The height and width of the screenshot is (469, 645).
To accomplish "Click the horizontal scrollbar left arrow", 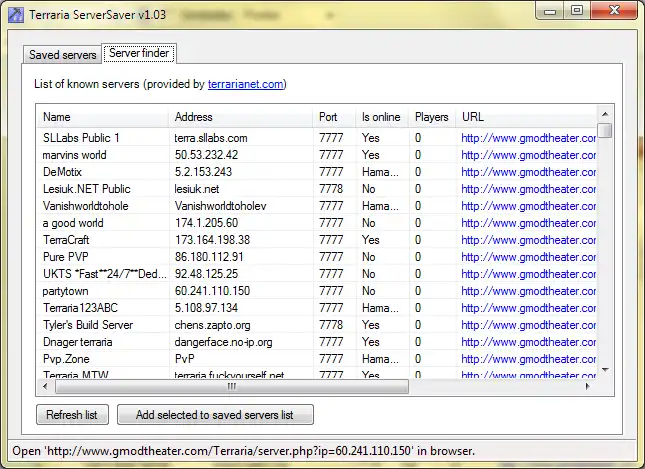I will coord(45,386).
